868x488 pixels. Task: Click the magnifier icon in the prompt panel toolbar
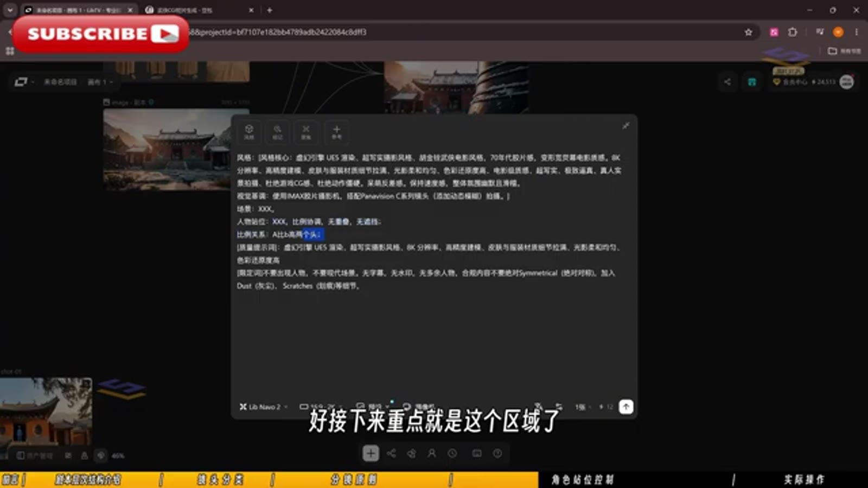[278, 132]
